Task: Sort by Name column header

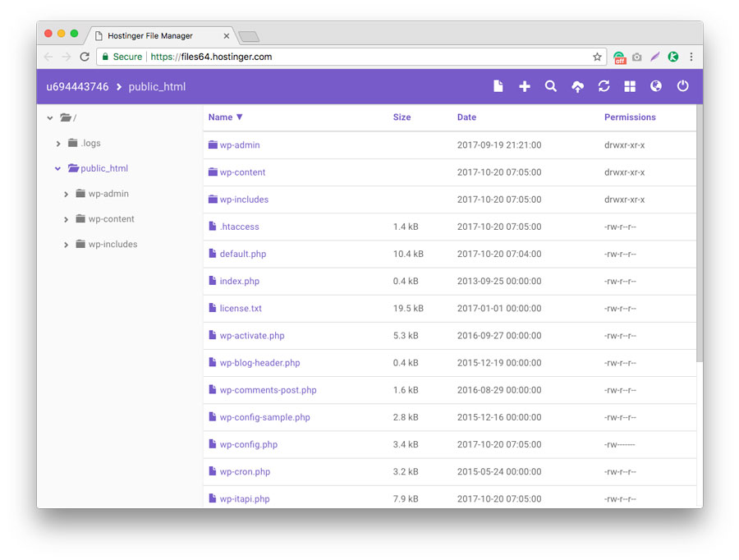Action: (x=225, y=117)
